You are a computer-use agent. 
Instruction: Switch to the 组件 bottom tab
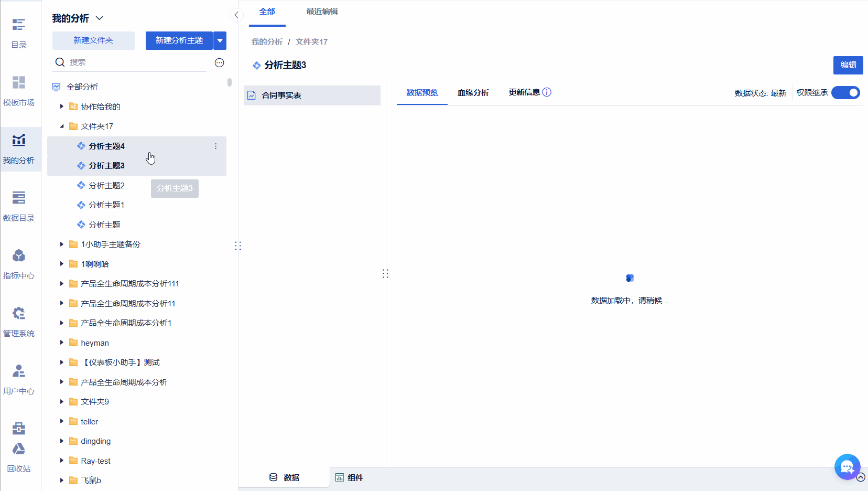coord(349,478)
